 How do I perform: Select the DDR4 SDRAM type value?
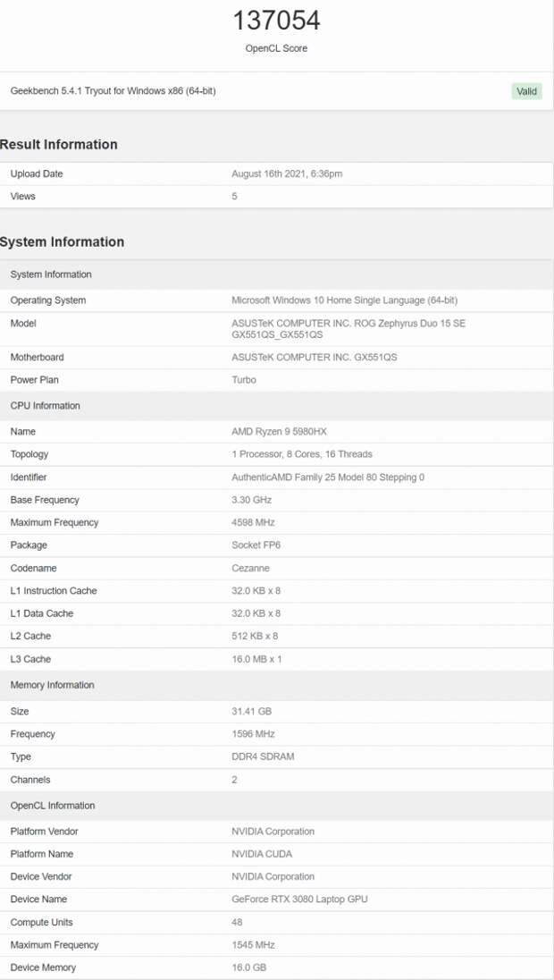point(263,756)
